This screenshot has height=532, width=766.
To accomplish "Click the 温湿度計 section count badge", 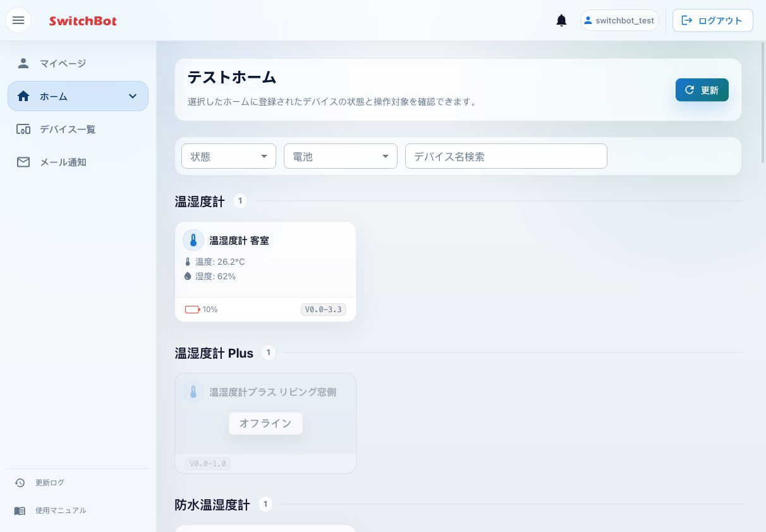I will pos(240,201).
